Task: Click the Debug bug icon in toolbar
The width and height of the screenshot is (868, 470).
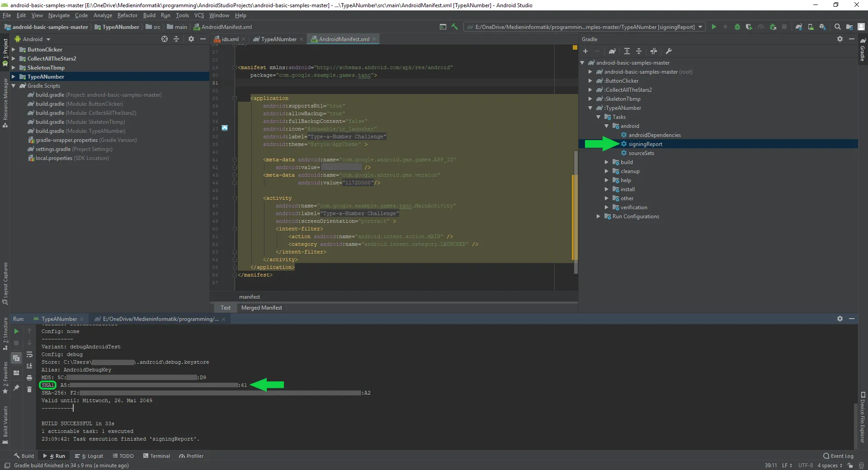Action: point(737,27)
